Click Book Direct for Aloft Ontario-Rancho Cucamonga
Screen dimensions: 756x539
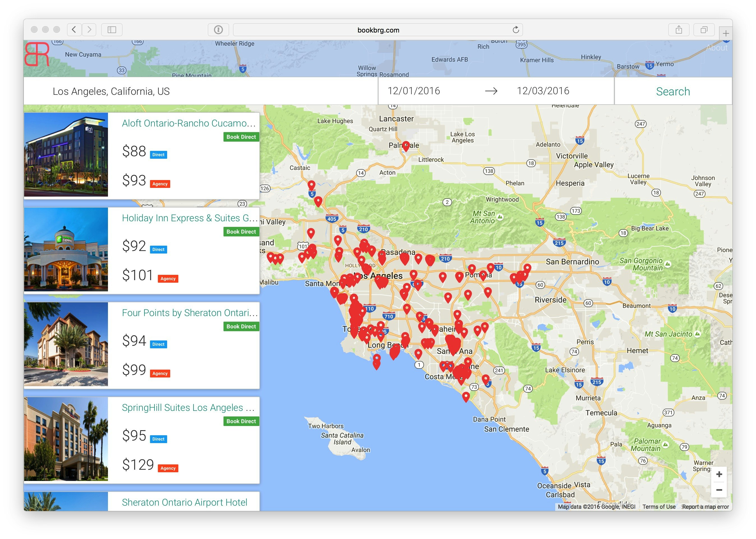tap(241, 137)
